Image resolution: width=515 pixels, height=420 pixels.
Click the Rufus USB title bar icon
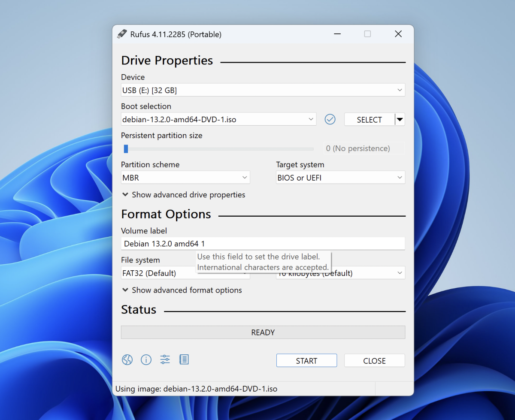[122, 34]
